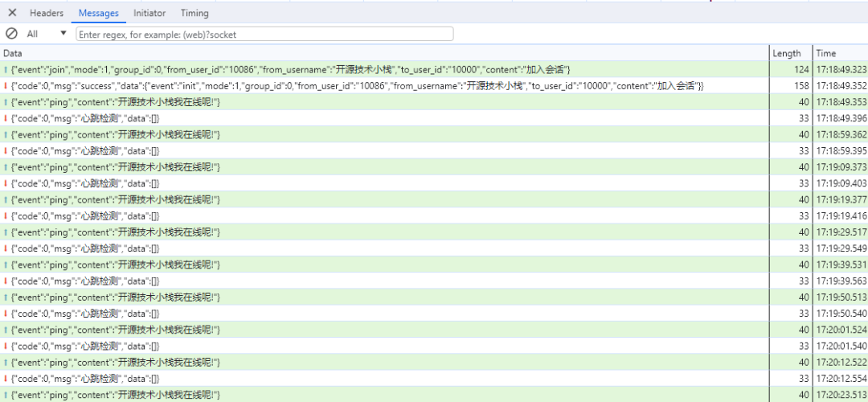Image resolution: width=868 pixels, height=402 pixels.
Task: Select the ping message sent at 17:19:29.517
Action: tap(434, 232)
